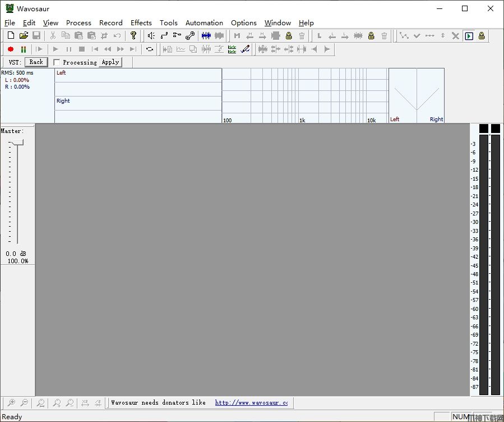Expand the Automation menu
Screen dimensions: 504x422
(x=204, y=23)
